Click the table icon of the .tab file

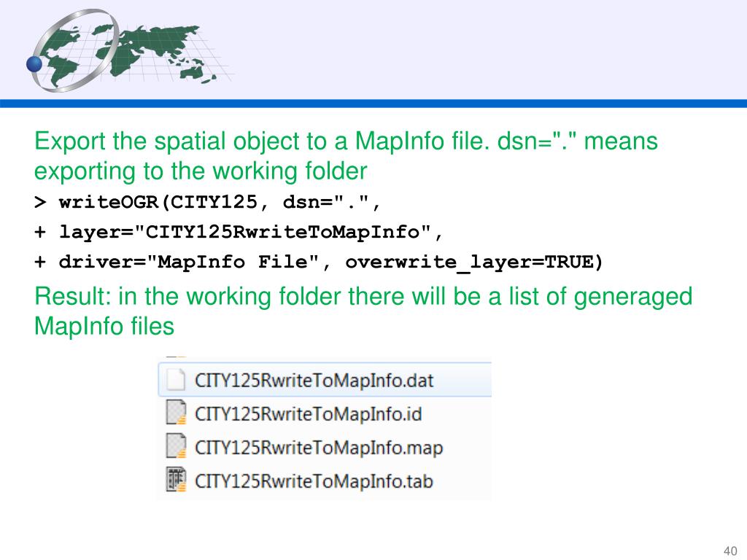(x=176, y=480)
